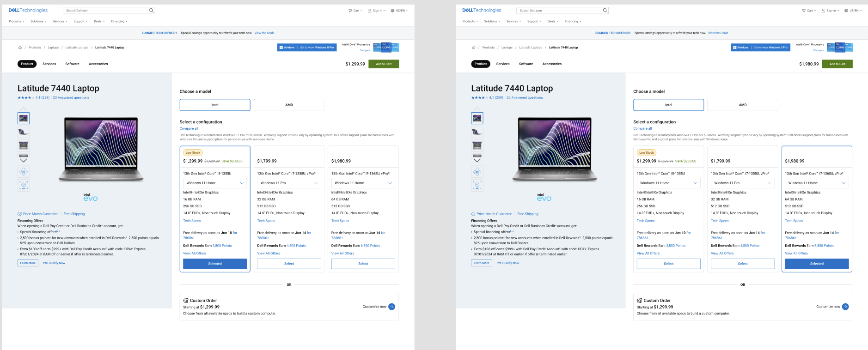
Task: Open the Support nav menu on right page
Action: [x=534, y=21]
